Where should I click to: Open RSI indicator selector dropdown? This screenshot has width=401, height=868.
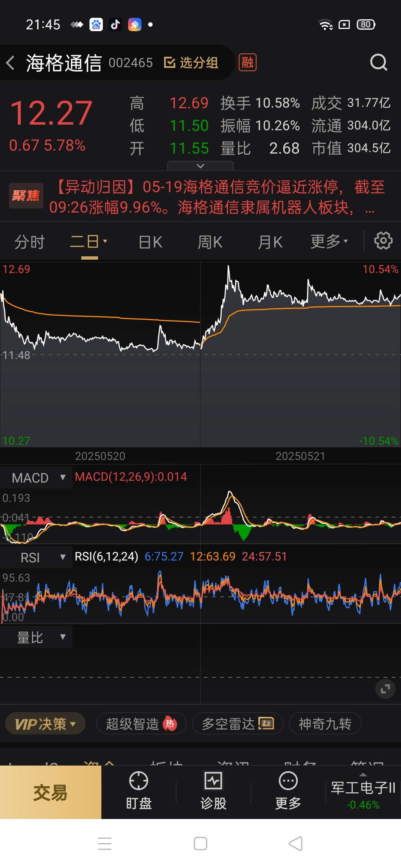(x=36, y=558)
